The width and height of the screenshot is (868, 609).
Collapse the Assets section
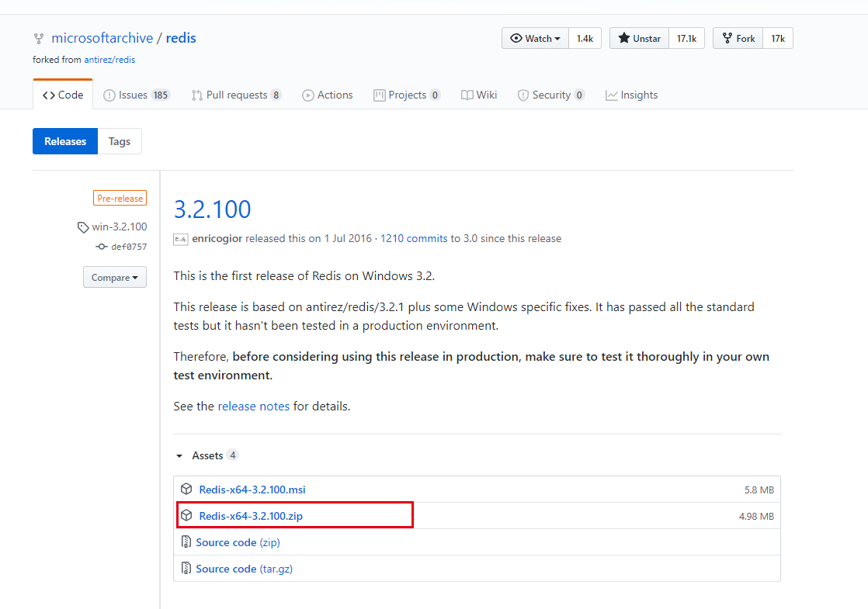point(180,456)
